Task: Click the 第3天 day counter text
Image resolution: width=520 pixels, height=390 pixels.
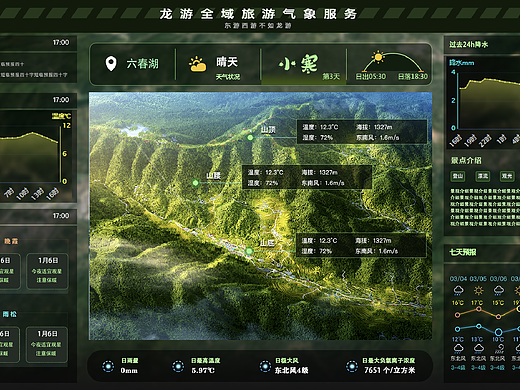Action: coord(331,76)
